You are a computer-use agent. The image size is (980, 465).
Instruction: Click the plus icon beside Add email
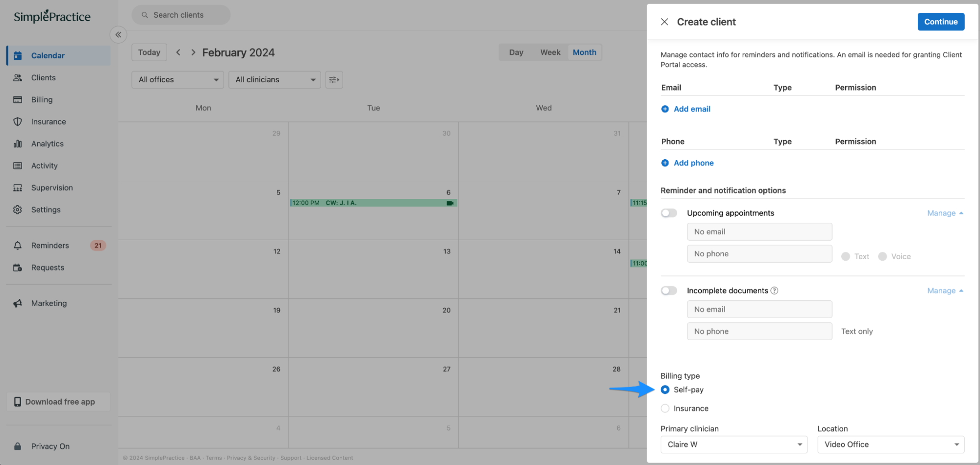pos(665,109)
